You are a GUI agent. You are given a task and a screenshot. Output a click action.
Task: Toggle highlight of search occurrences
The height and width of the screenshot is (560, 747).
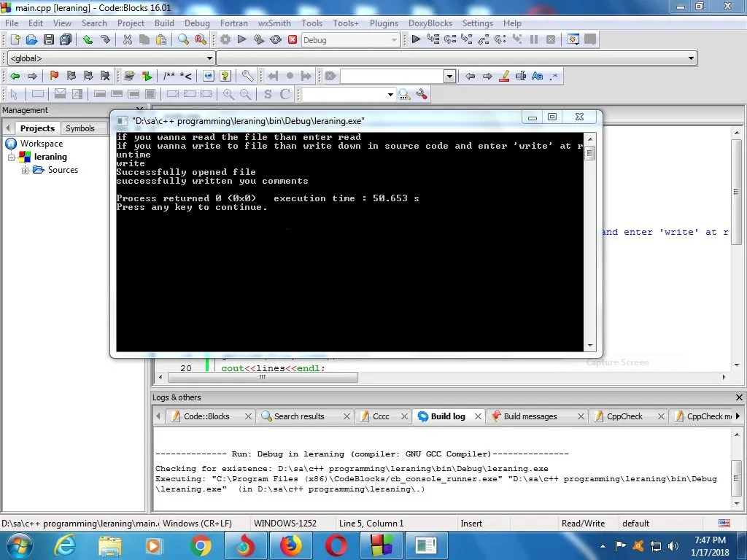pos(504,76)
